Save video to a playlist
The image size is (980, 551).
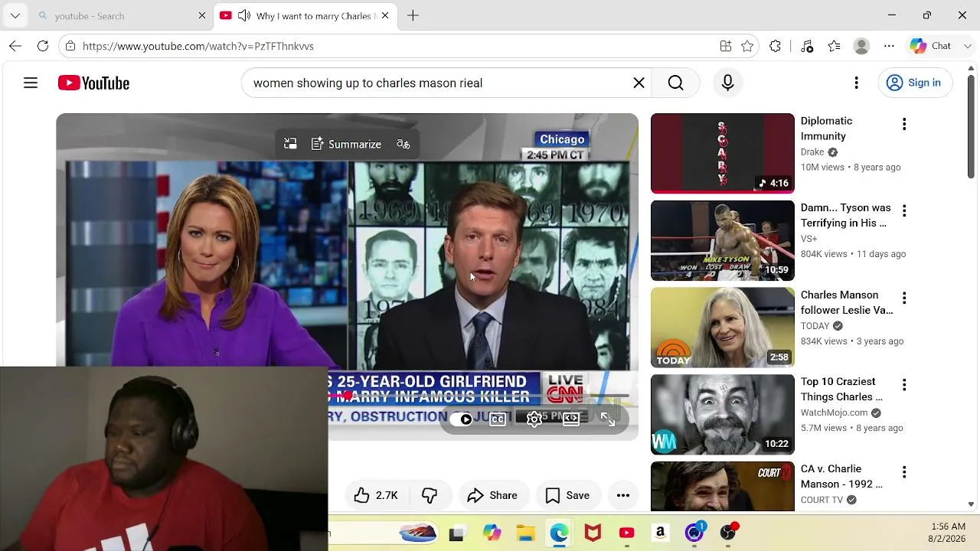567,496
